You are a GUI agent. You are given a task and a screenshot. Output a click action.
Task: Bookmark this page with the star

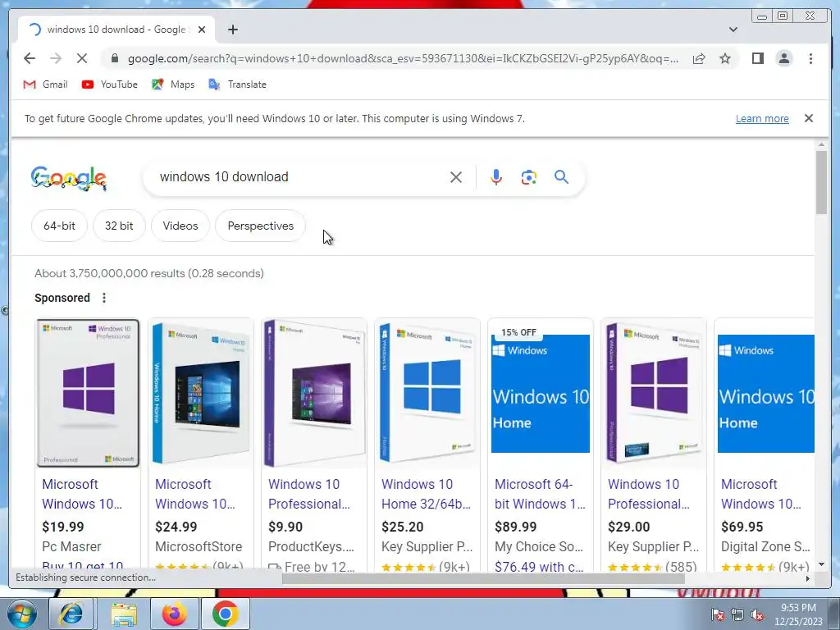click(x=725, y=58)
